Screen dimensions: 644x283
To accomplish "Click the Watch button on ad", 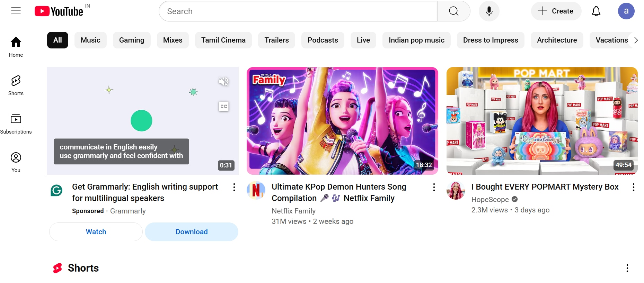I will 96,232.
